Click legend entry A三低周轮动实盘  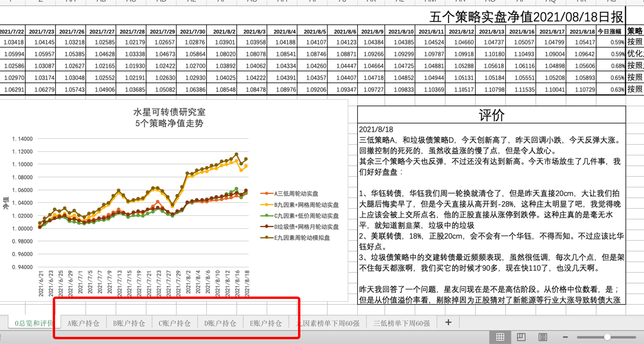296,193
